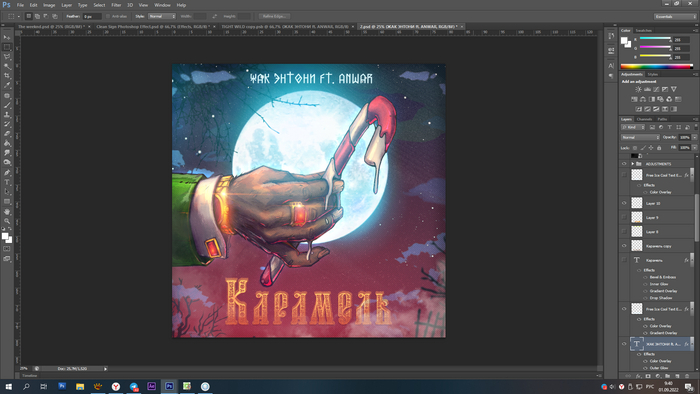Add a Levels adjustment
The width and height of the screenshot is (700, 394).
tap(647, 89)
